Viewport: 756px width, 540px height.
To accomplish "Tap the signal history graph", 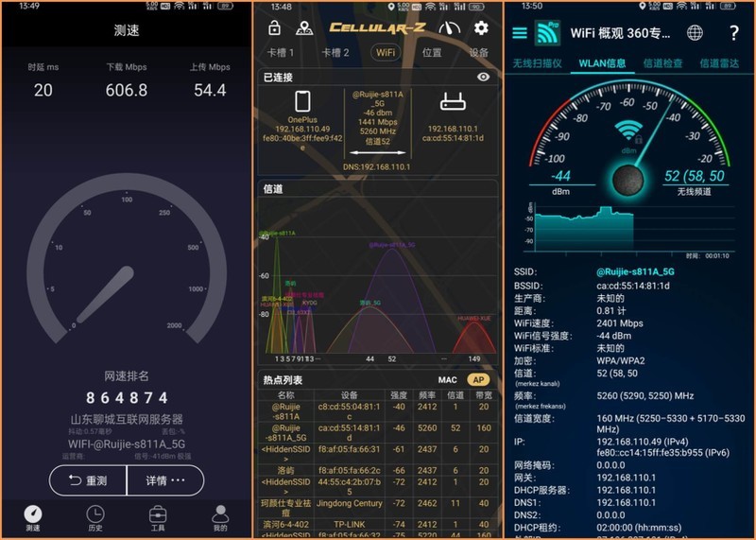I will pos(630,228).
